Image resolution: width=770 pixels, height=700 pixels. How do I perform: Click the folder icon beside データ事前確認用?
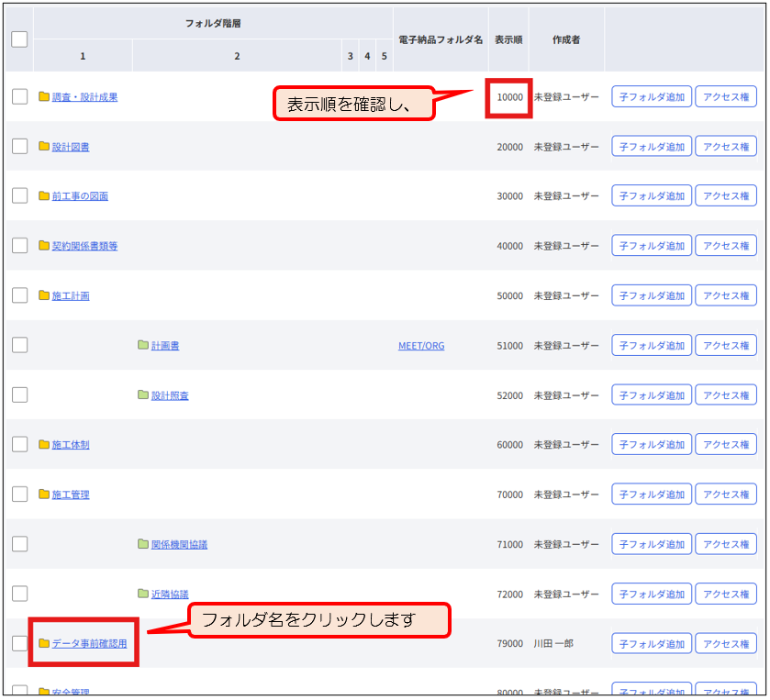[44, 643]
